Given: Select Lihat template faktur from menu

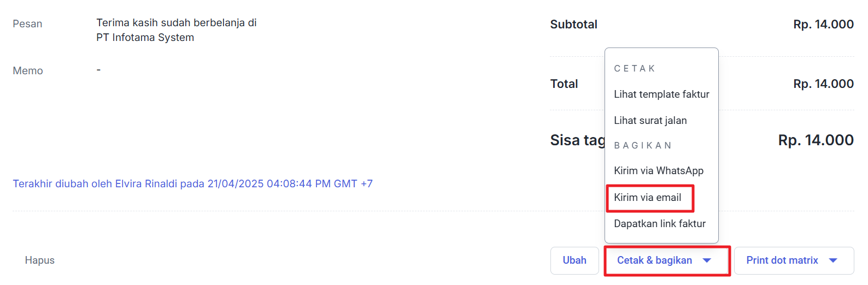Looking at the screenshot, I should (661, 94).
